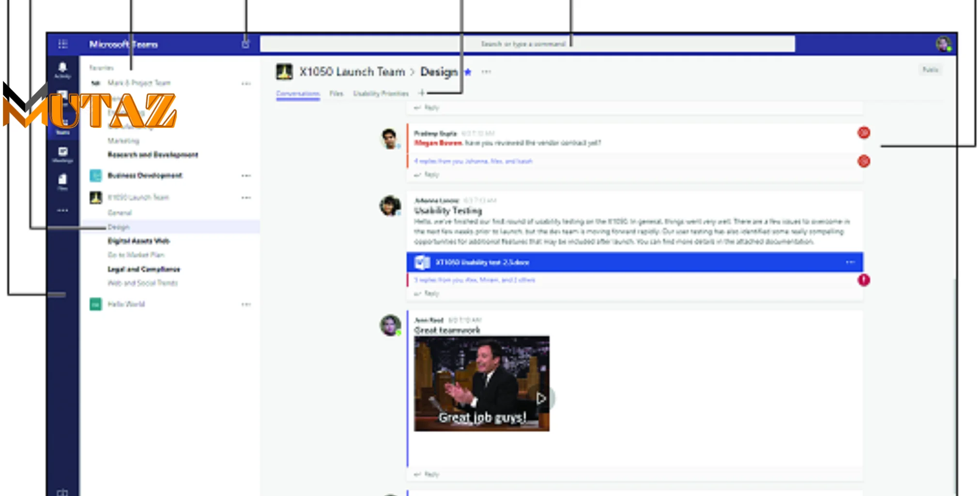Image resolution: width=980 pixels, height=496 pixels.
Task: Select the Business Development team
Action: 145,175
